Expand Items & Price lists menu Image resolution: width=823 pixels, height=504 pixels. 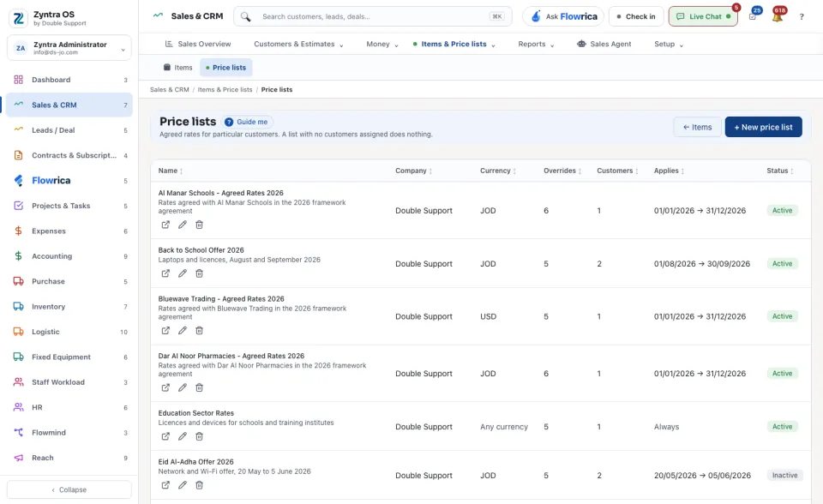(454, 44)
